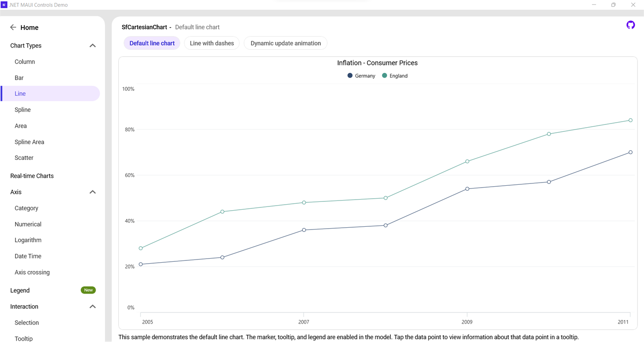The width and height of the screenshot is (644, 342).
Task: Select the Default line chart tab
Action: [152, 43]
